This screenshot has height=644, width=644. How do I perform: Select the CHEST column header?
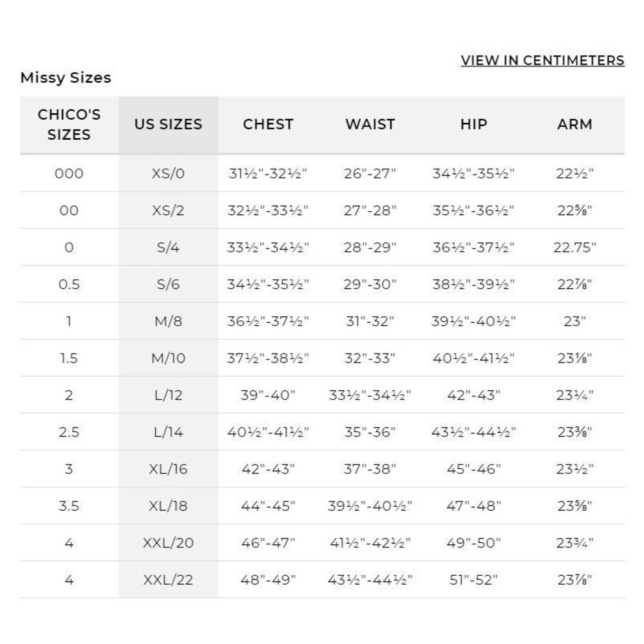(x=268, y=124)
